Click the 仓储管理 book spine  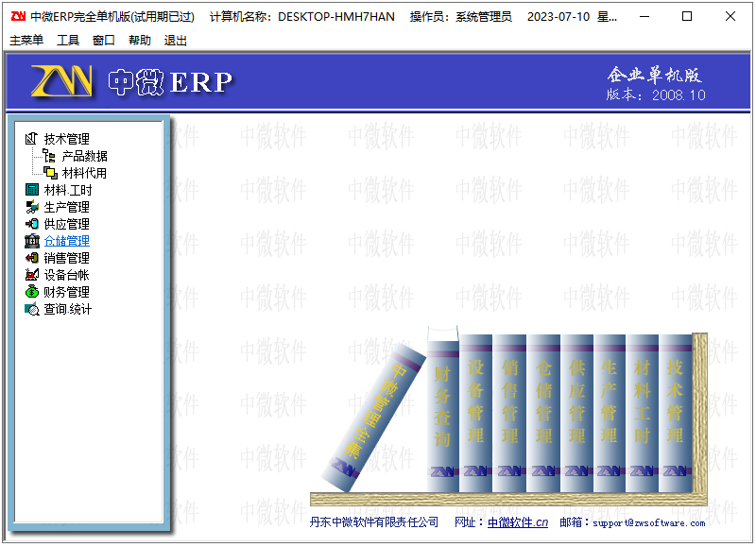(543, 414)
